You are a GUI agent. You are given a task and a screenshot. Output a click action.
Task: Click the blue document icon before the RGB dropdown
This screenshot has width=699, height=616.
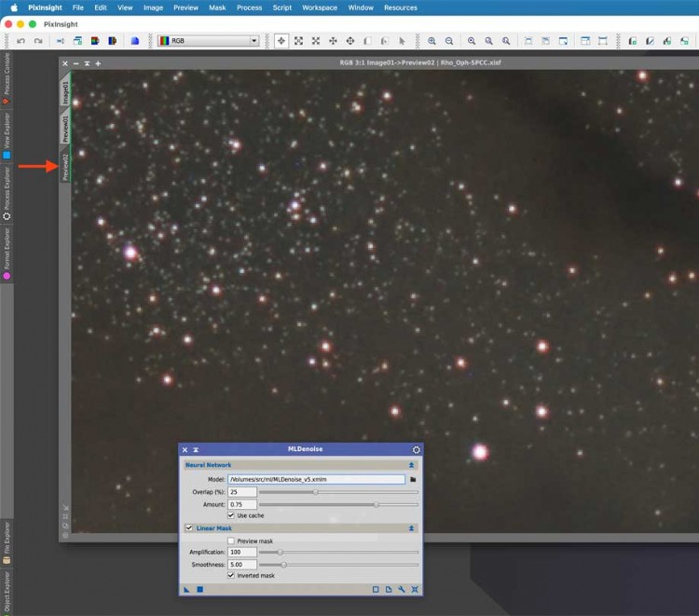point(134,41)
